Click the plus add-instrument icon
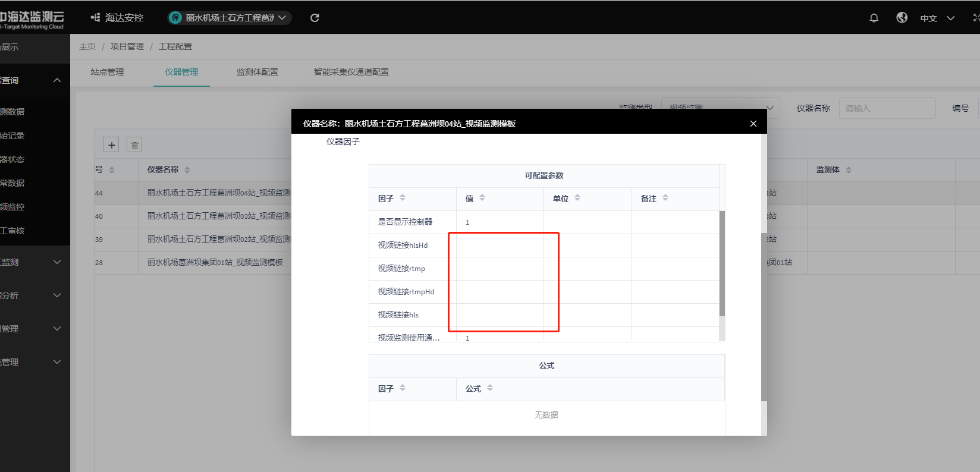 (x=111, y=145)
